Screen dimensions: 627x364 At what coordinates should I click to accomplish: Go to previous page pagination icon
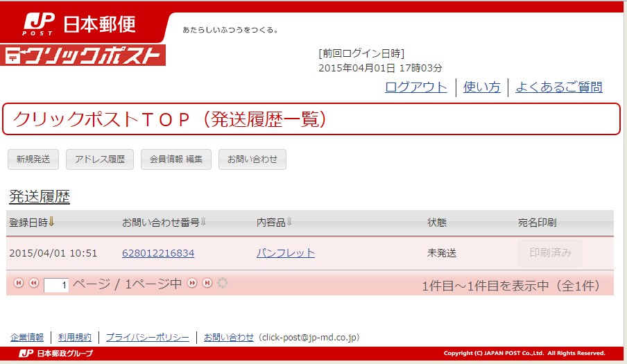pyautogui.click(x=34, y=283)
